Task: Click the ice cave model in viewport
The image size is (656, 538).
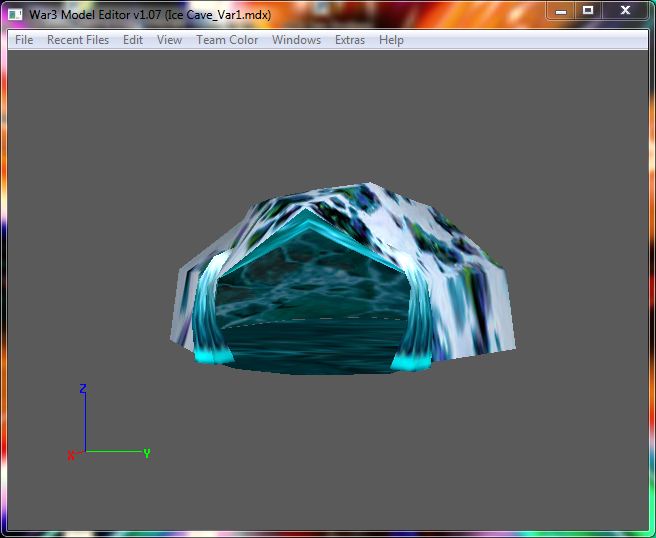Action: point(343,279)
